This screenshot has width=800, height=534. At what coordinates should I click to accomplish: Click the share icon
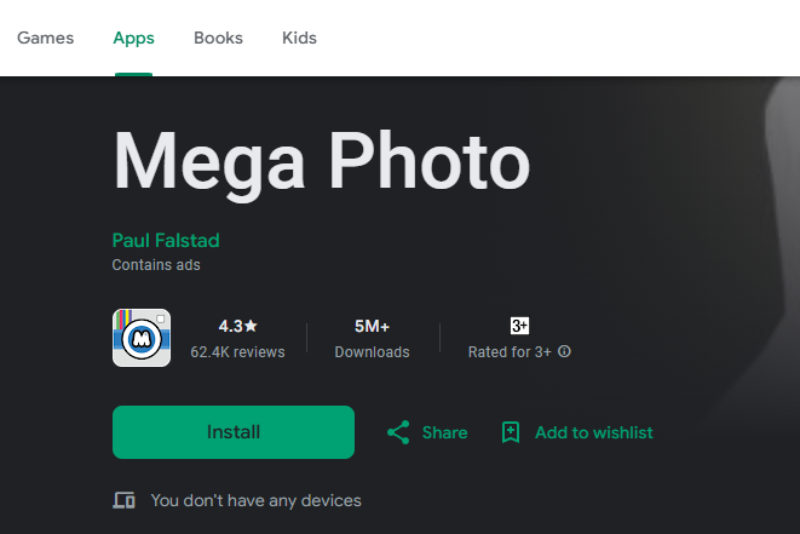pos(398,433)
